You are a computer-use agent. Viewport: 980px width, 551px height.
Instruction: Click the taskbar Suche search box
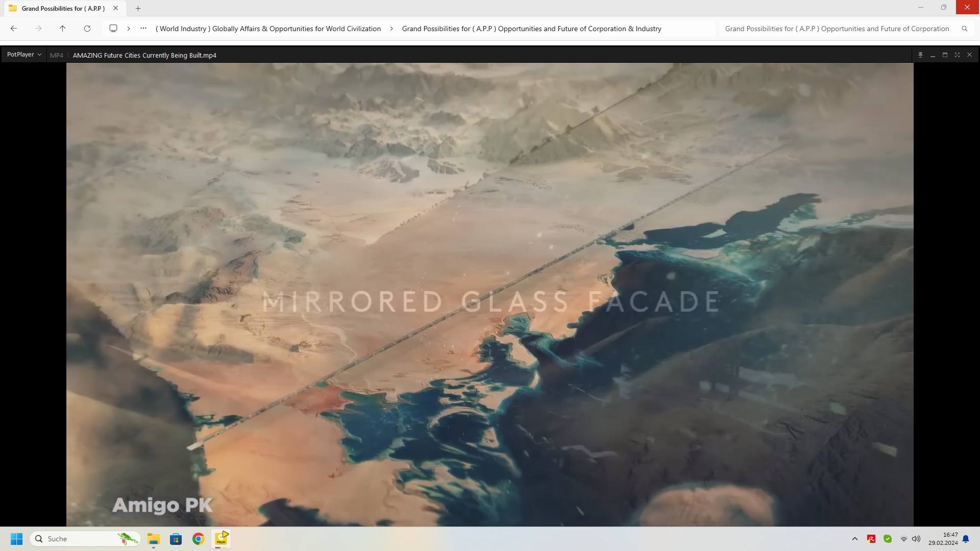click(x=85, y=539)
